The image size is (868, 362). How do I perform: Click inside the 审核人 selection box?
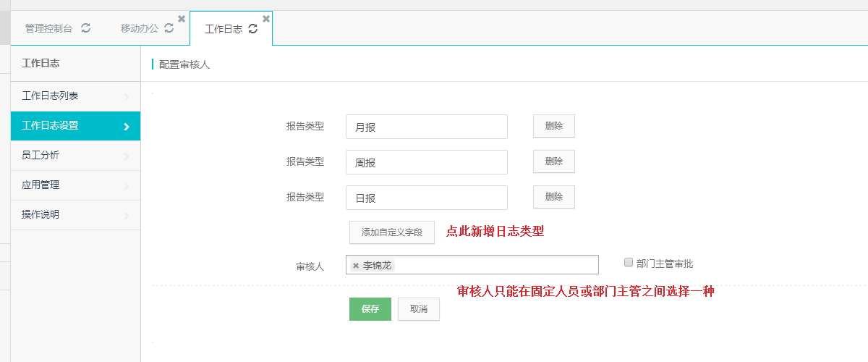pyautogui.click(x=472, y=265)
